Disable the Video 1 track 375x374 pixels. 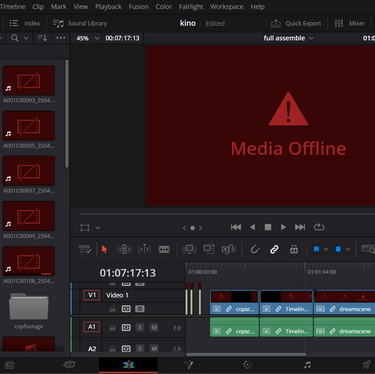point(140,309)
